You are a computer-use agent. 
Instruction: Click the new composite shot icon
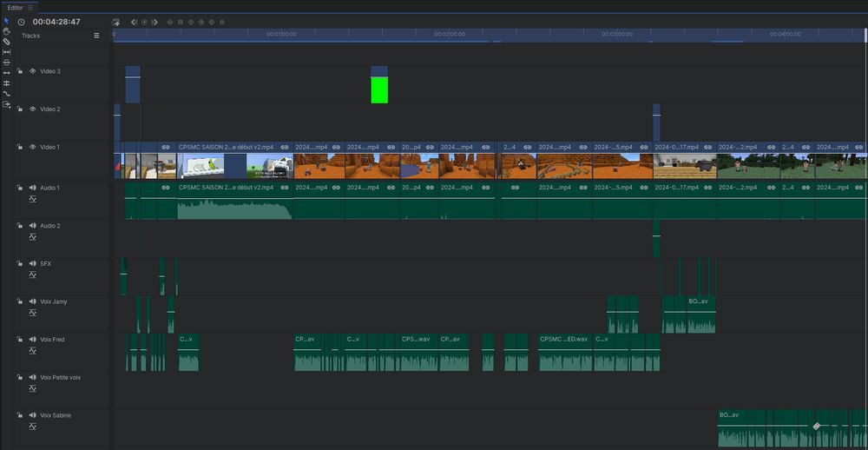pyautogui.click(x=115, y=23)
